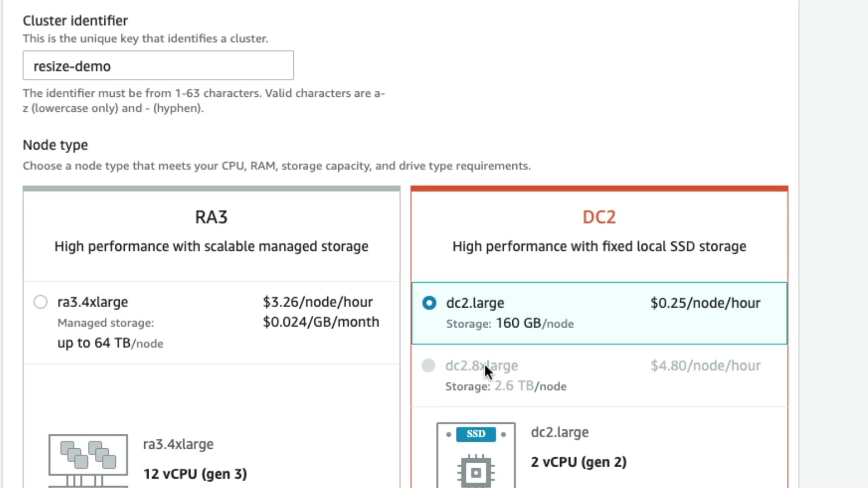Image resolution: width=868 pixels, height=488 pixels.
Task: Click the RA3 node type heading
Action: (x=211, y=217)
